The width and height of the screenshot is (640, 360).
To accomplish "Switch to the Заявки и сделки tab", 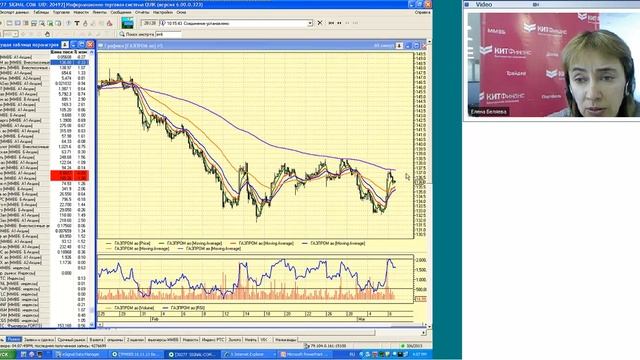I will 39,340.
